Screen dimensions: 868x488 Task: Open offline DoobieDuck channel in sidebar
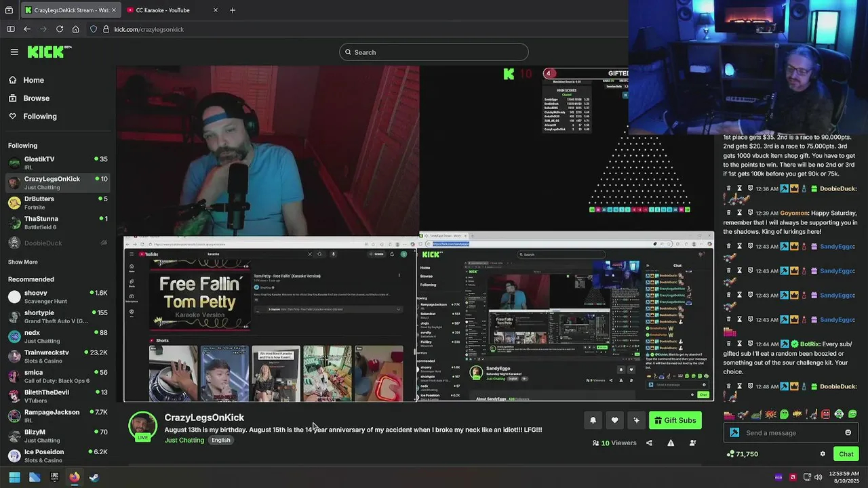pyautogui.click(x=58, y=243)
